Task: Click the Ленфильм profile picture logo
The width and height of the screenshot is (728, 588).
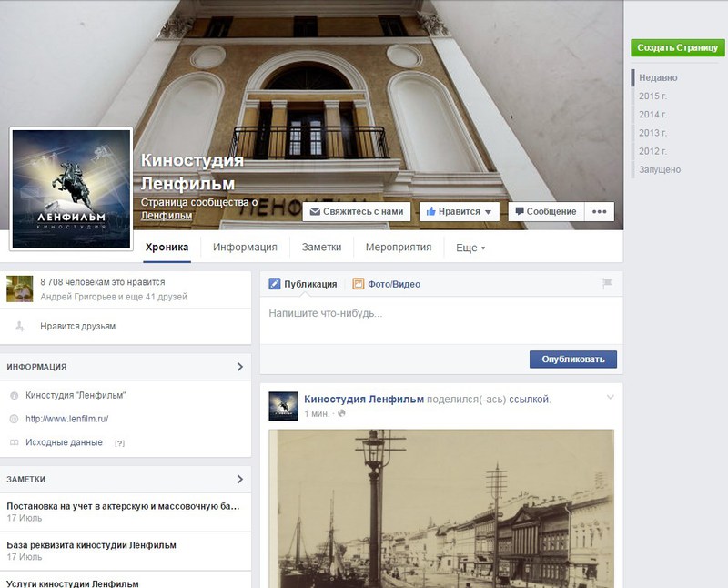Action: click(71, 188)
